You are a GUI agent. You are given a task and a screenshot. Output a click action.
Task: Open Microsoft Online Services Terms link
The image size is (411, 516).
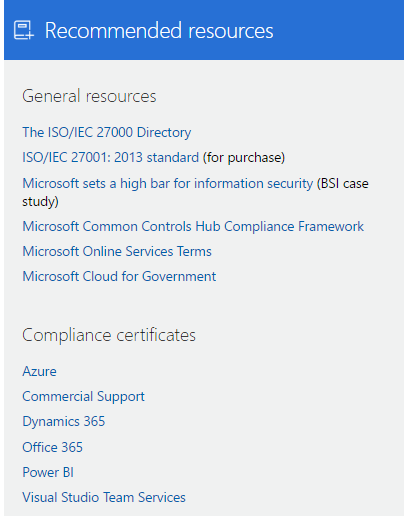coord(117,251)
